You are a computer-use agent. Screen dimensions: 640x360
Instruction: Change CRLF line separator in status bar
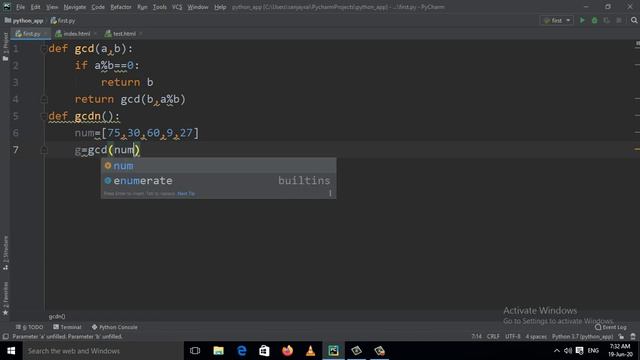pos(493,337)
